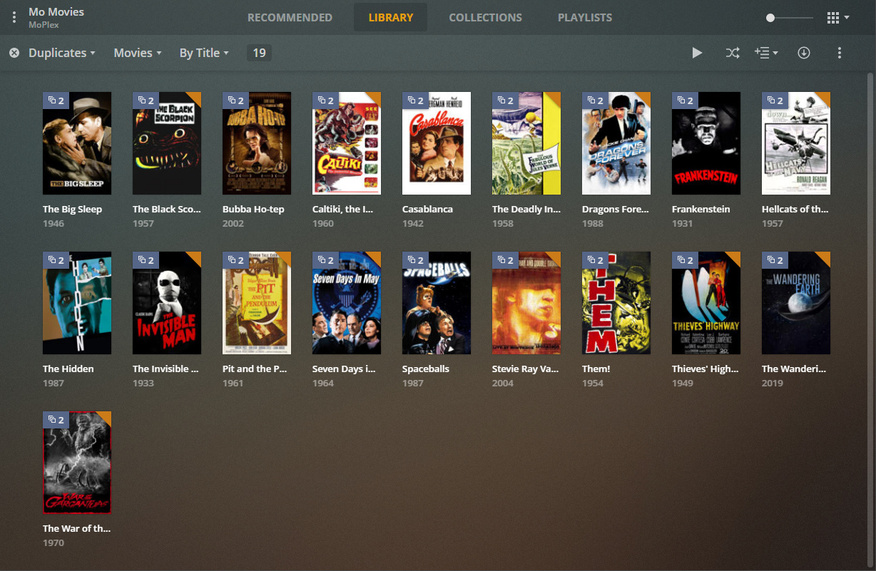Click the duplicate badge on Bubba Ho-tep poster
876x571 pixels.
(x=236, y=101)
